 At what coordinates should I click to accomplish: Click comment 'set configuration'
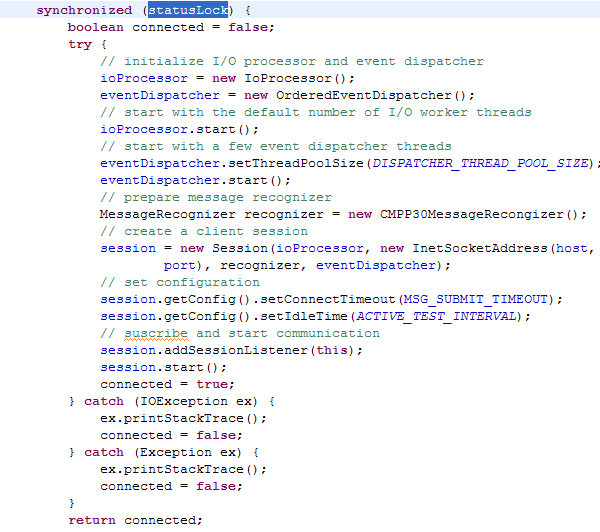click(x=180, y=282)
